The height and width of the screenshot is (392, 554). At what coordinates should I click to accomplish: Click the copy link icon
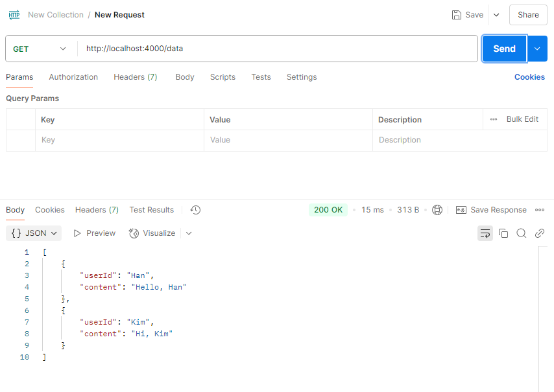540,233
